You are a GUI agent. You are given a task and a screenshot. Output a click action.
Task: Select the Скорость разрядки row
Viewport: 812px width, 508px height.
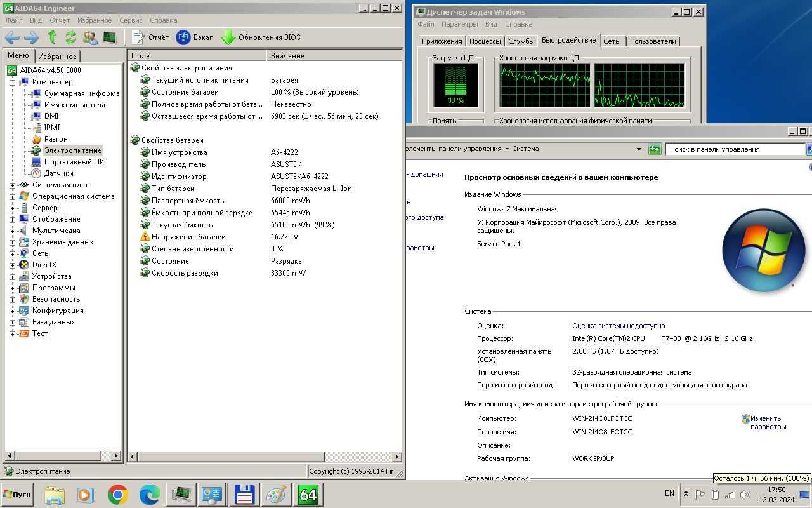[265, 273]
